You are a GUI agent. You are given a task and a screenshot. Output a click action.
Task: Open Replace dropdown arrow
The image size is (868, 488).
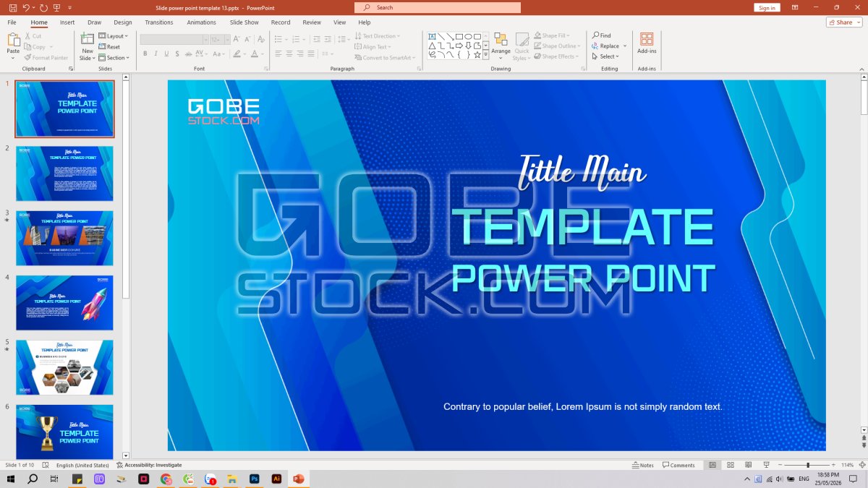point(625,46)
